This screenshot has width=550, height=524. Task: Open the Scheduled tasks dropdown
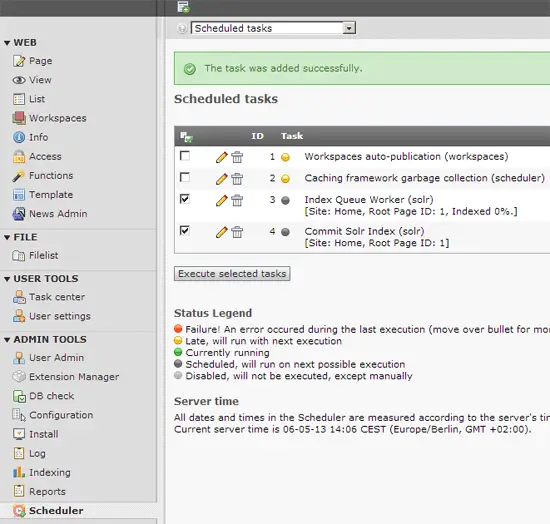[273, 28]
